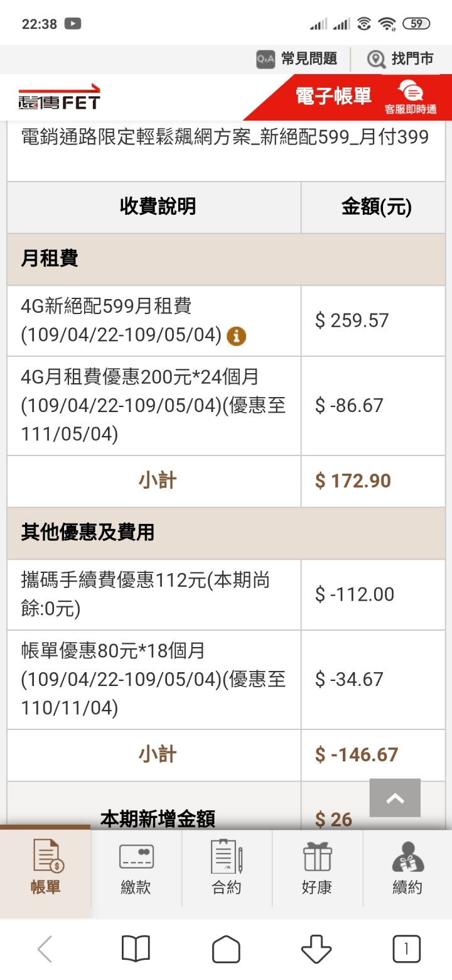The width and height of the screenshot is (452, 980).
Task: Tap the info icon beside 月租費 dates
Action: pos(236,336)
